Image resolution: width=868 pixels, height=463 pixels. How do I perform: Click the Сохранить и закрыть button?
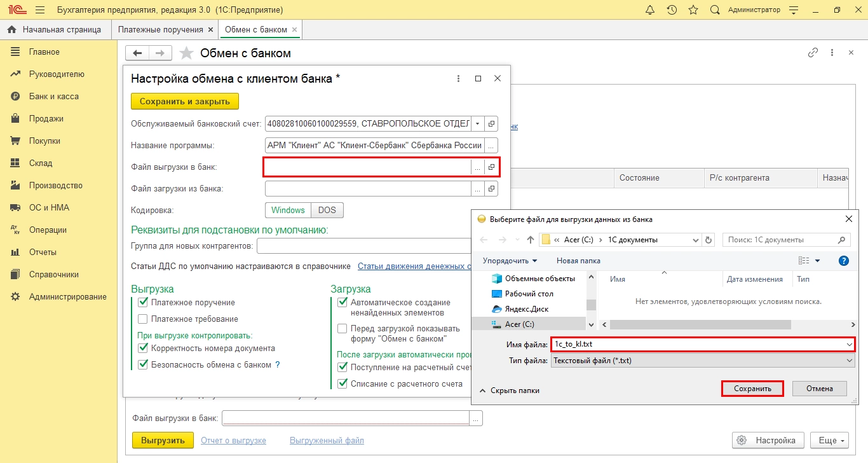click(185, 101)
